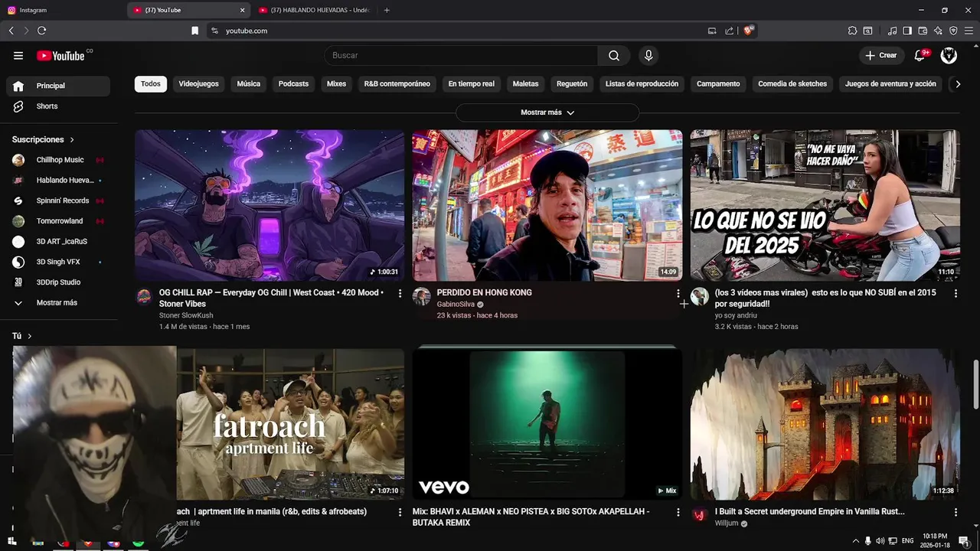Start voice search with the microphone

[648, 55]
